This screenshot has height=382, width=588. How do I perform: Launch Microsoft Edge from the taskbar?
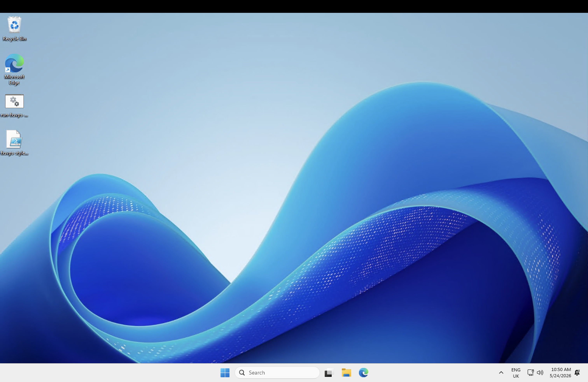(363, 373)
